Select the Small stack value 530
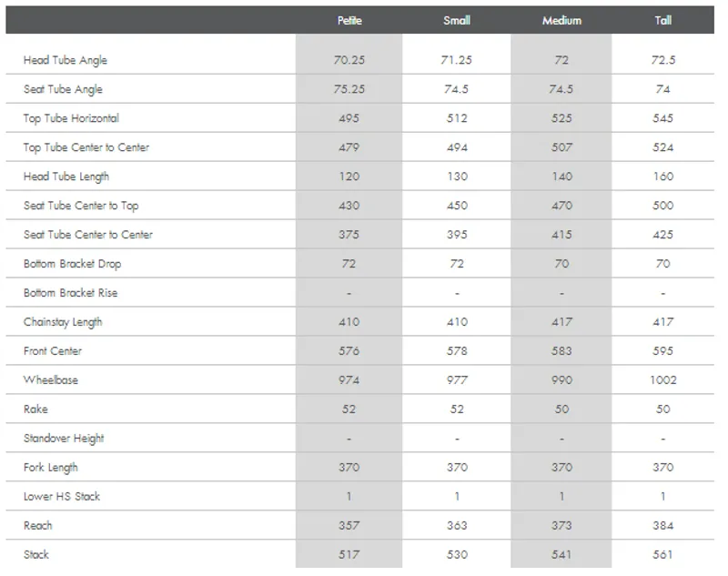Image resolution: width=728 pixels, height=576 pixels. click(x=457, y=555)
